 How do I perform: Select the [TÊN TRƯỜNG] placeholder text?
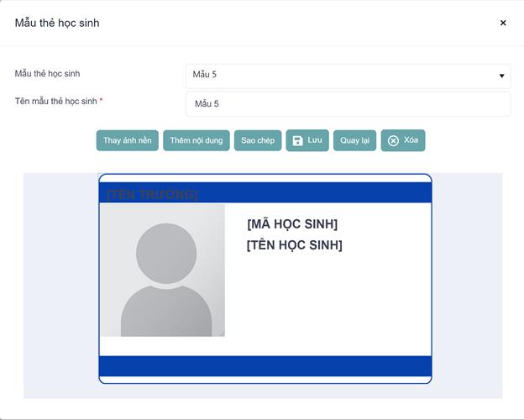[x=152, y=195]
